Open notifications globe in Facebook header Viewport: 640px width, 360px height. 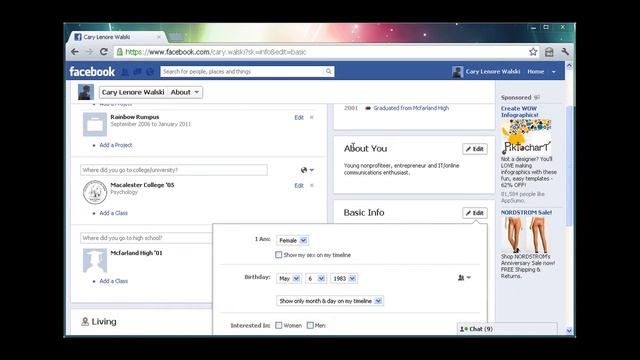pyautogui.click(x=150, y=72)
